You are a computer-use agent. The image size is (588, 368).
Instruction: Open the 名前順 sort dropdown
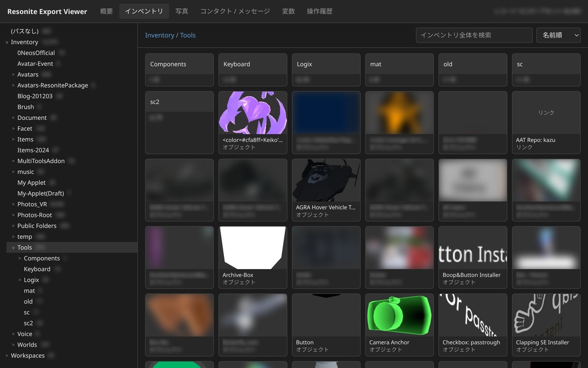[558, 35]
